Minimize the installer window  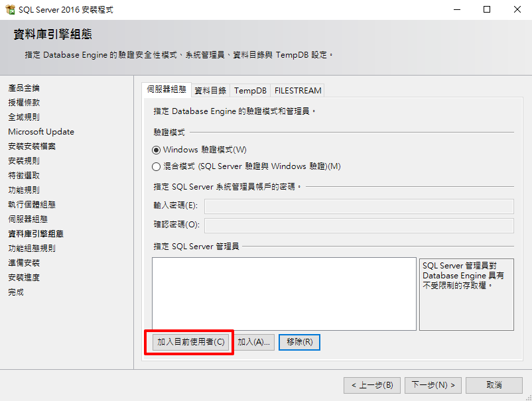pos(457,9)
